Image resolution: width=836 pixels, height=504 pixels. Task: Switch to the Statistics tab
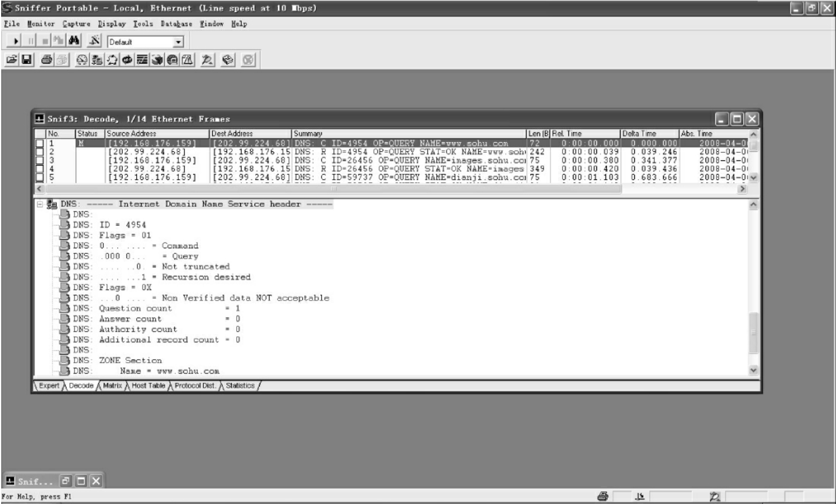click(x=240, y=386)
